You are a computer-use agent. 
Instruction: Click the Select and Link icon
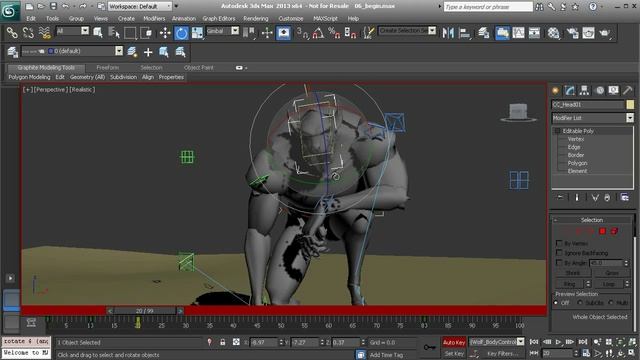click(12, 33)
